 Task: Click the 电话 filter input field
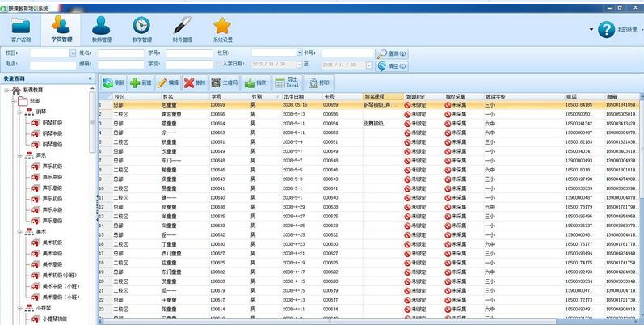click(53, 65)
